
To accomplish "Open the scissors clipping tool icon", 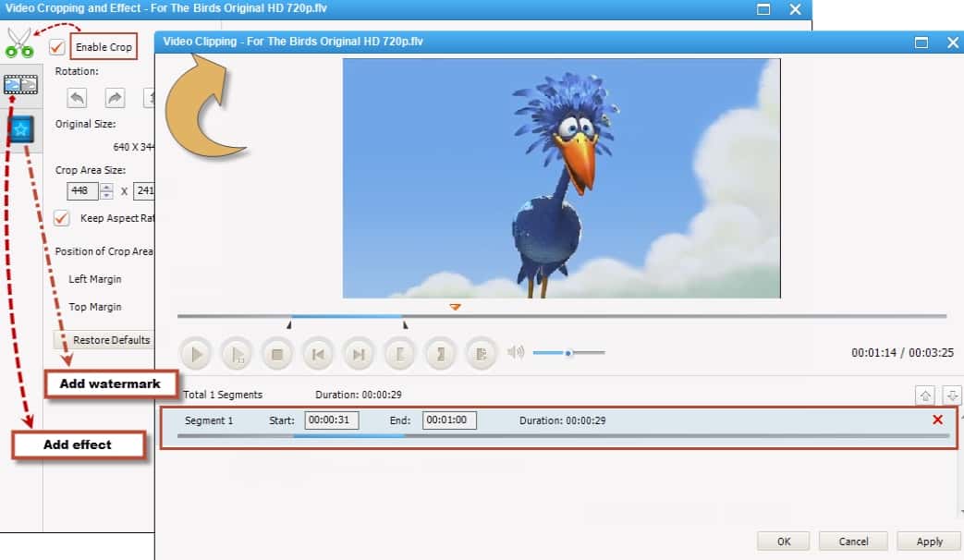I will (19, 43).
